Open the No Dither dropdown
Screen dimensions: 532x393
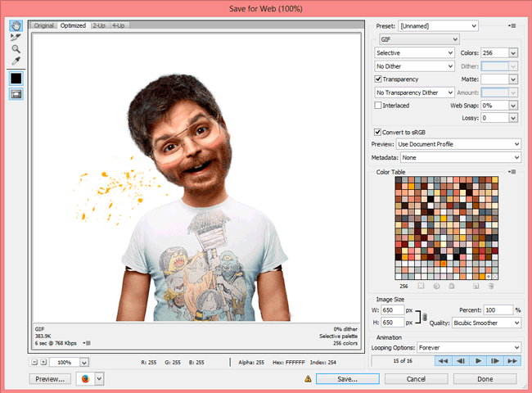pos(414,66)
